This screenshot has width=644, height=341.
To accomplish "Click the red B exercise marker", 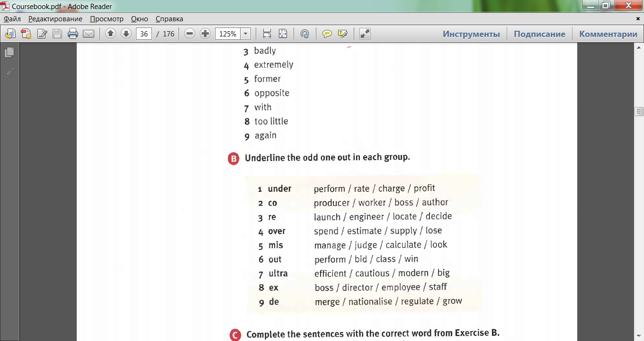I will (233, 159).
